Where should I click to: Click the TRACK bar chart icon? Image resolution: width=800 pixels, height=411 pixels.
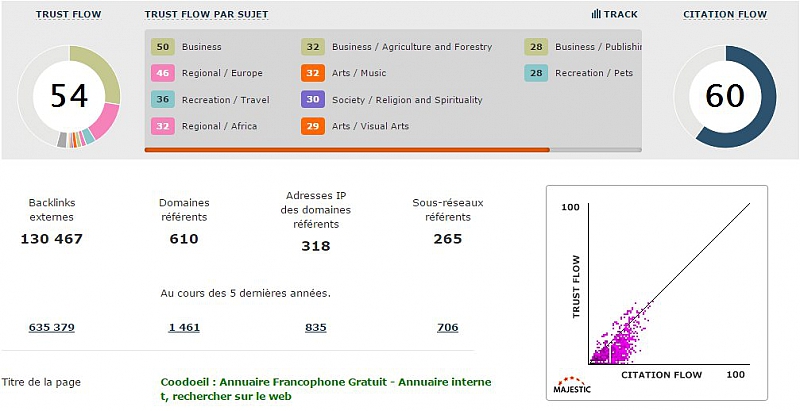point(596,15)
